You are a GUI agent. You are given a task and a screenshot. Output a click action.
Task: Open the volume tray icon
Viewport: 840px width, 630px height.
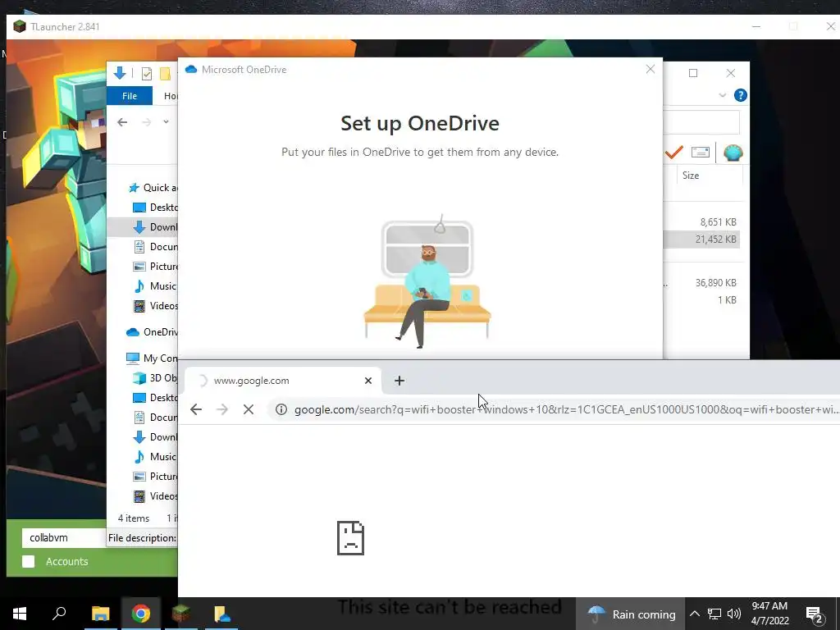point(734,614)
